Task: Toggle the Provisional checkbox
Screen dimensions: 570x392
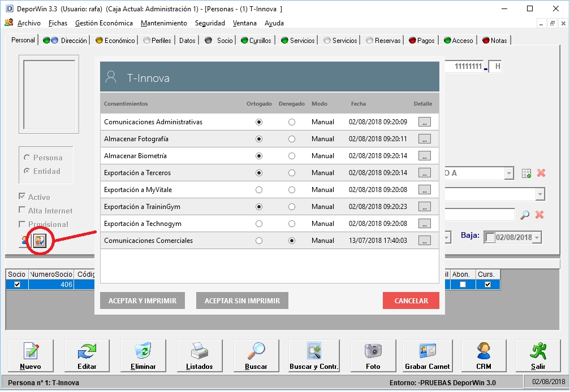Action: click(22, 224)
